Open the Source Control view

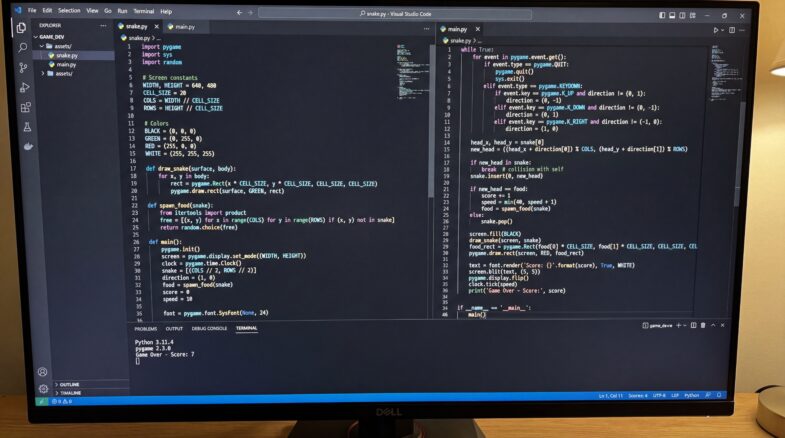coord(24,68)
